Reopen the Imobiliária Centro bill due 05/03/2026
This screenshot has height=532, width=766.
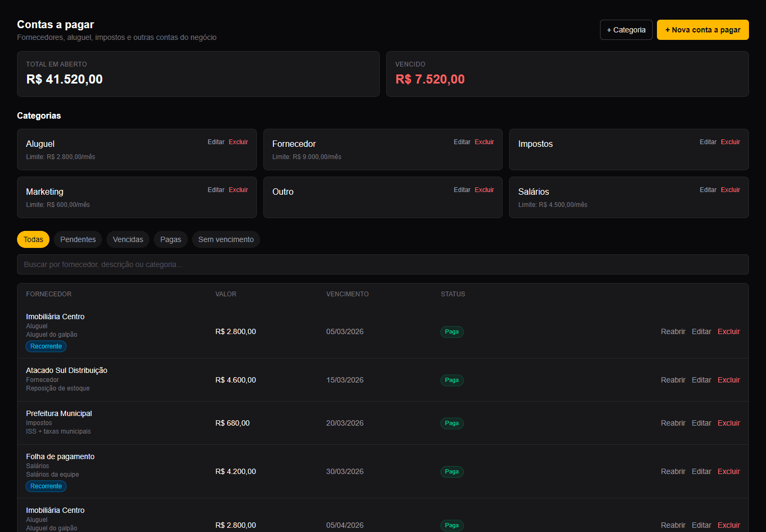(x=673, y=331)
